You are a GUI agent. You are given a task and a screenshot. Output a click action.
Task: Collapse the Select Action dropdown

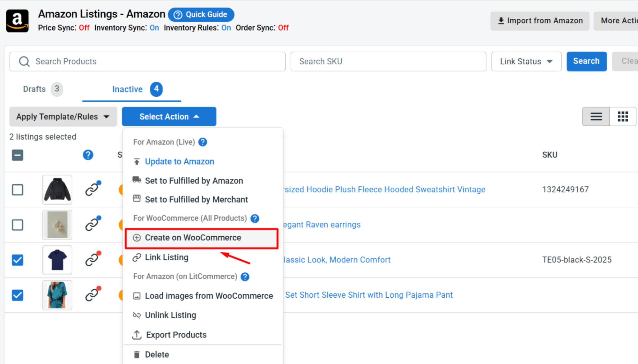(x=169, y=116)
